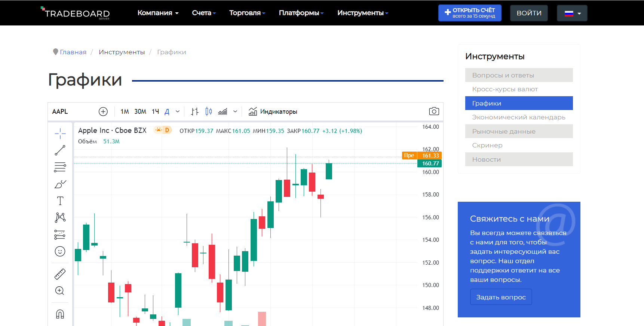The width and height of the screenshot is (644, 326).
Task: Click the orange Пре 161.33 price label
Action: 422,156
